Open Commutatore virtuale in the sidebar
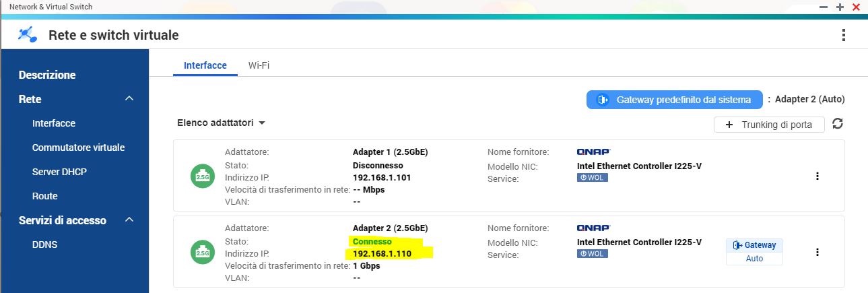The width and height of the screenshot is (868, 293). (78, 148)
